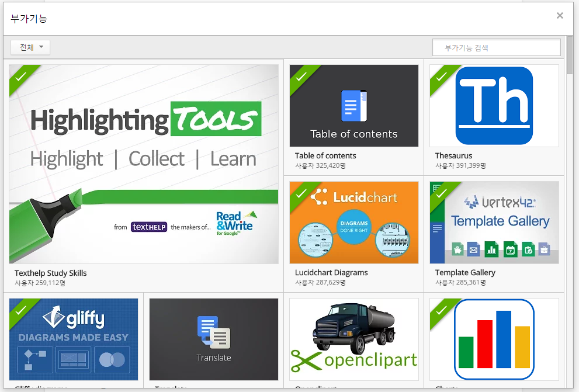This screenshot has width=579, height=392.
Task: Click the wireframe icon in Gliffy banner
Action: pyautogui.click(x=73, y=359)
